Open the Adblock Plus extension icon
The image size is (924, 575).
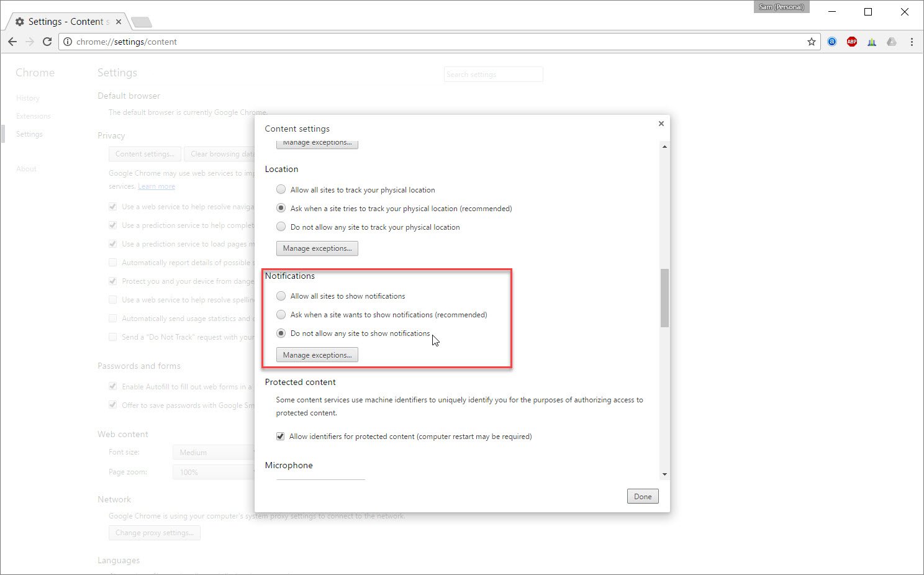pos(851,42)
